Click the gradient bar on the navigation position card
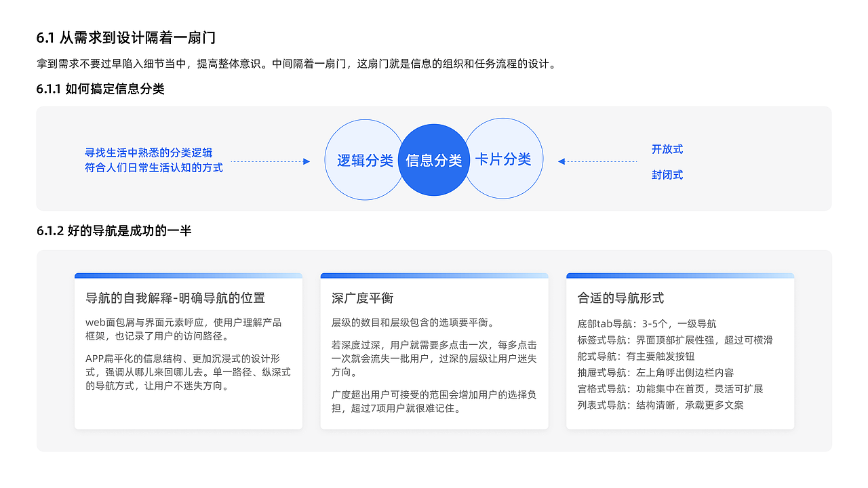 click(189, 275)
